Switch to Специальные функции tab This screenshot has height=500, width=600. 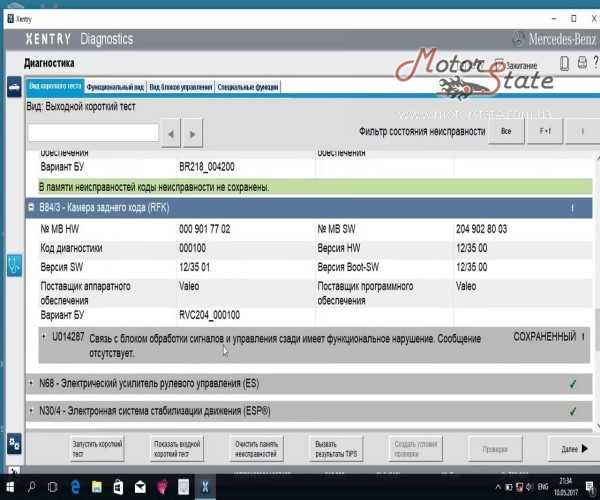click(248, 87)
